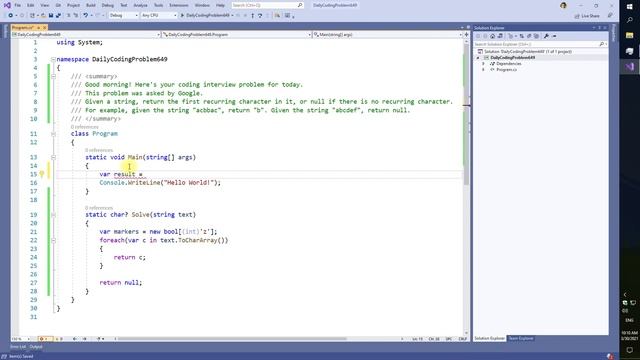
Task: Click the Windows taskbar search icon
Action: point(629,20)
